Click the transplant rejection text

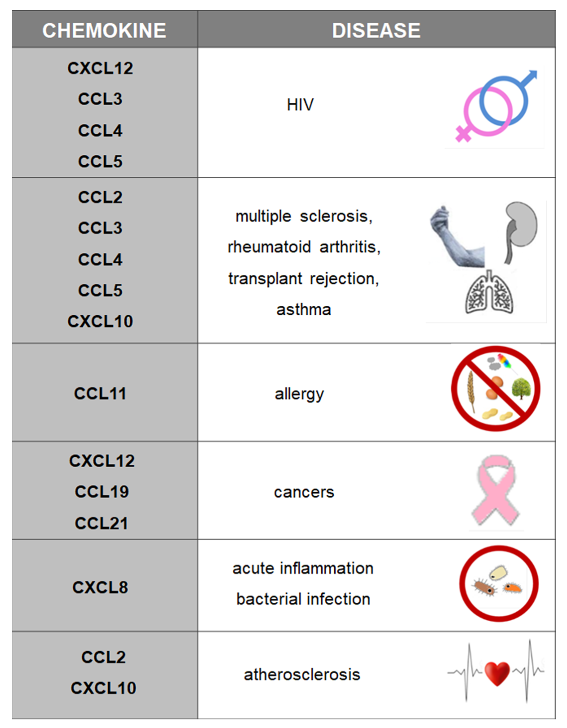pos(304,279)
